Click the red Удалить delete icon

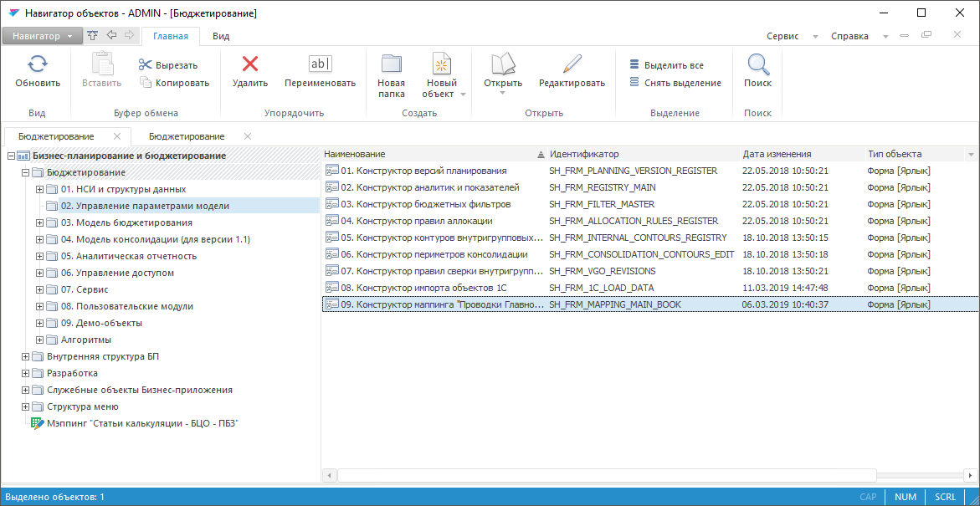(x=250, y=64)
